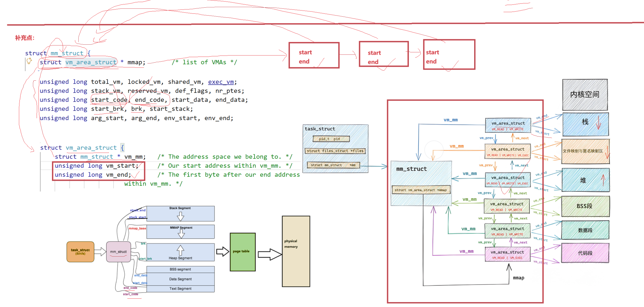Click the arrow between task_struct and mm_struct
The height and width of the screenshot is (307, 644).
[x=100, y=251]
